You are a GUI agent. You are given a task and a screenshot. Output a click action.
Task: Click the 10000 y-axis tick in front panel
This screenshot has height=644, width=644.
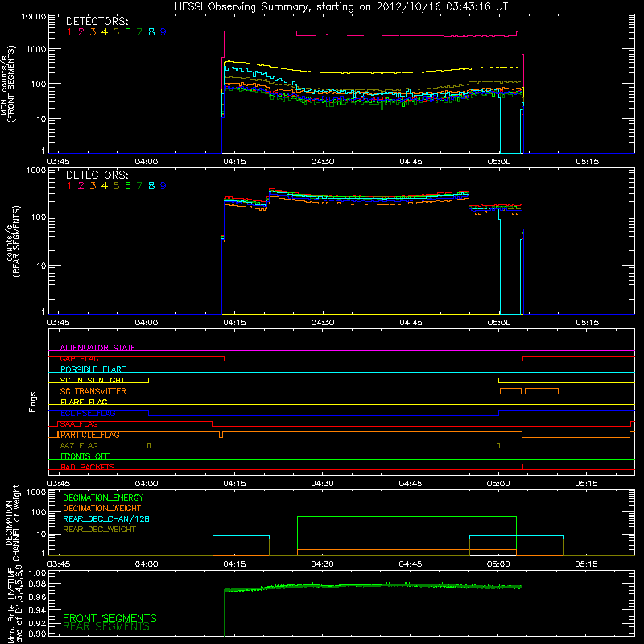[34, 17]
